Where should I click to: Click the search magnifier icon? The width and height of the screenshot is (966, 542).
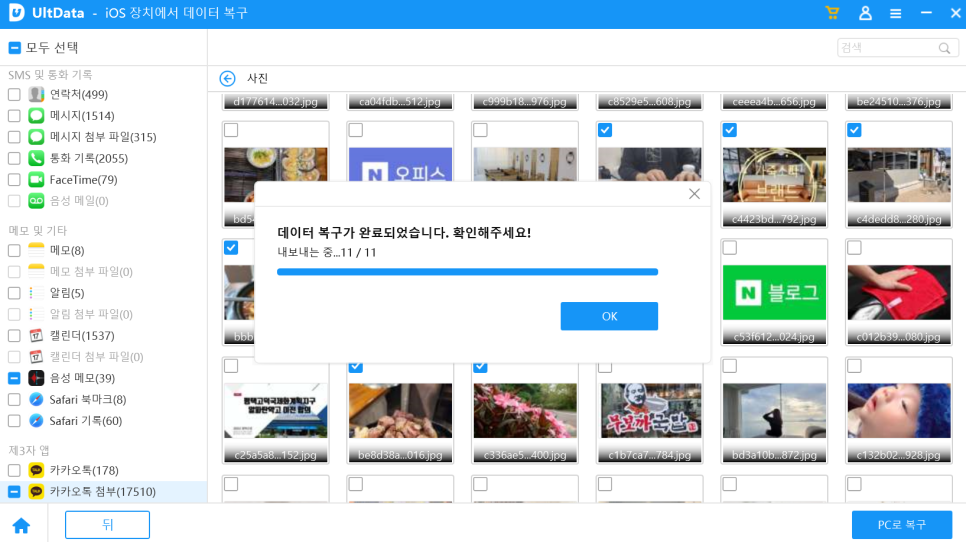pos(944,48)
